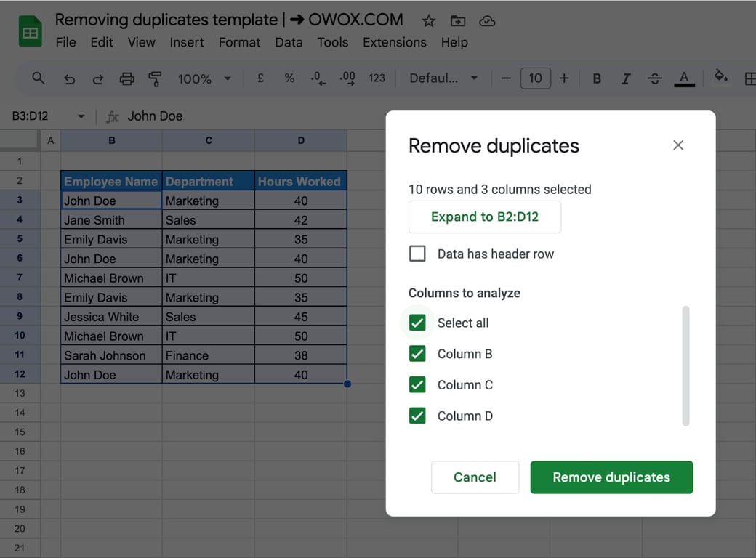Select row 13 header
Image resolution: width=756 pixels, height=558 pixels.
pyautogui.click(x=20, y=393)
